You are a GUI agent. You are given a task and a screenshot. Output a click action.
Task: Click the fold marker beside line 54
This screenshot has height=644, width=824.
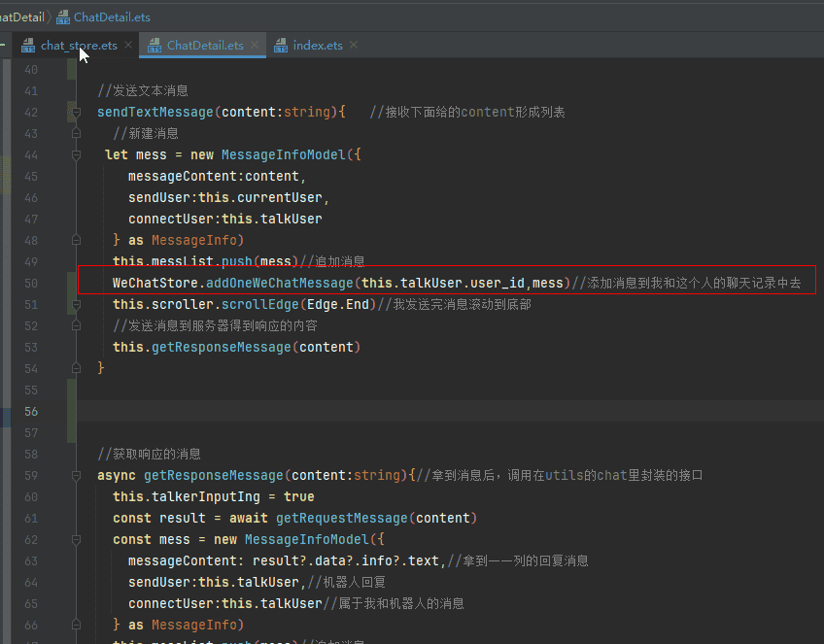[76, 367]
